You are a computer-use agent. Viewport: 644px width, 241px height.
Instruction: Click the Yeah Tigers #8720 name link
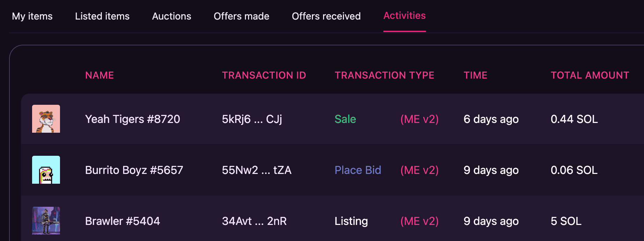[133, 119]
